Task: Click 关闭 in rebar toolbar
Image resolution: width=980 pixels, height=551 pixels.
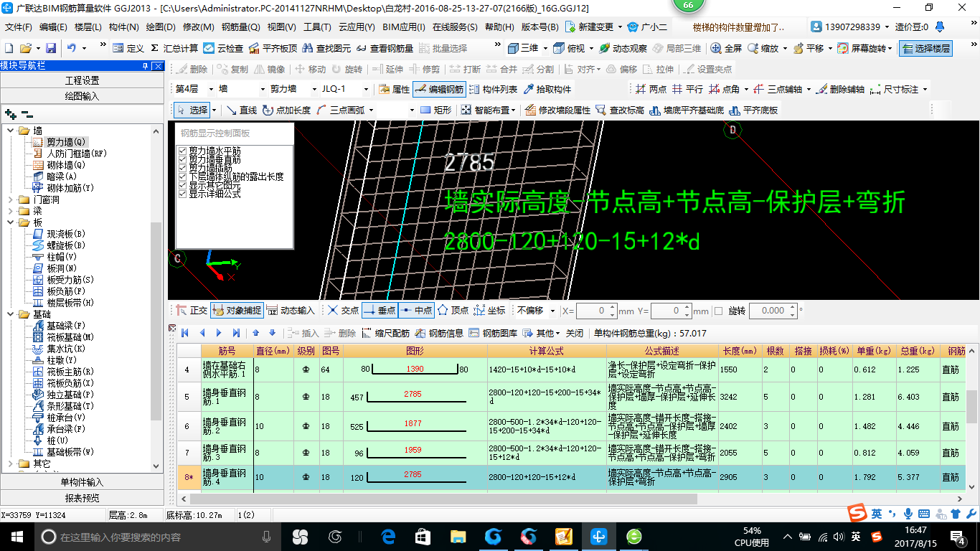Action: [x=575, y=334]
